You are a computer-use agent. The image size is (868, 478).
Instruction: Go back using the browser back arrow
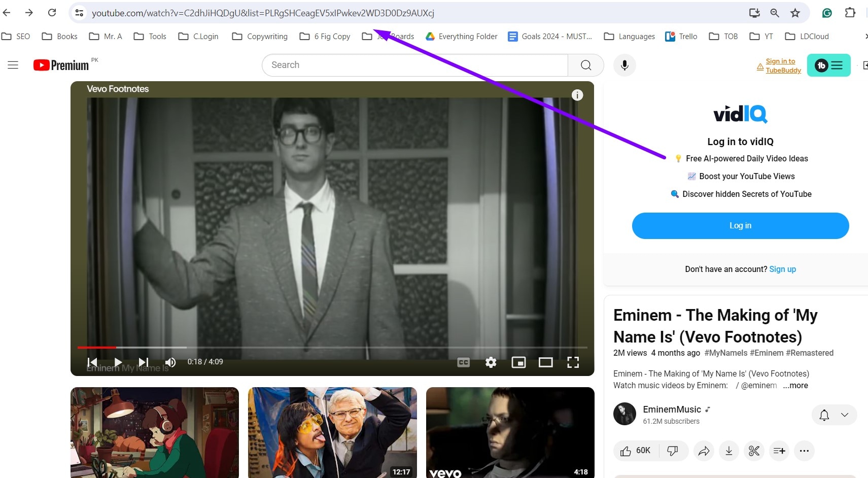[7, 13]
